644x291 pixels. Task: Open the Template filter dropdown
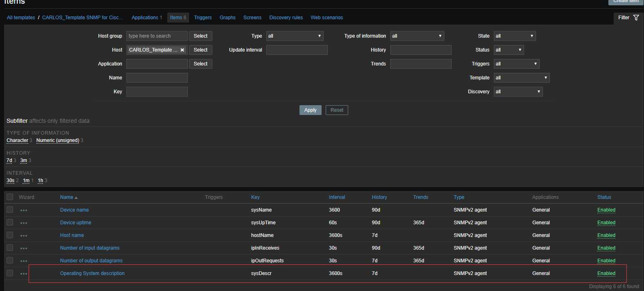[x=521, y=78]
